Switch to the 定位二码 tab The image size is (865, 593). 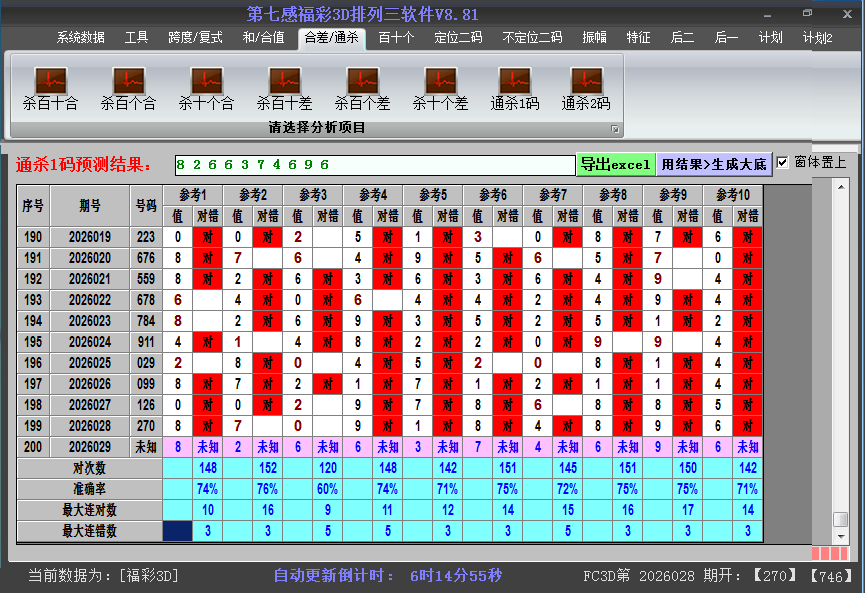tap(459, 37)
